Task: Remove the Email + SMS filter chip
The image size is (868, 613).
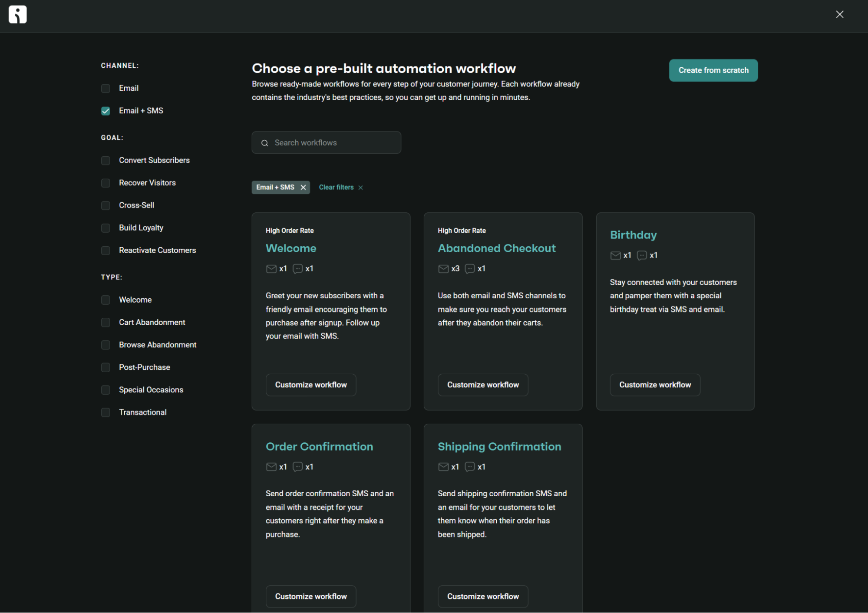Action: 303,187
